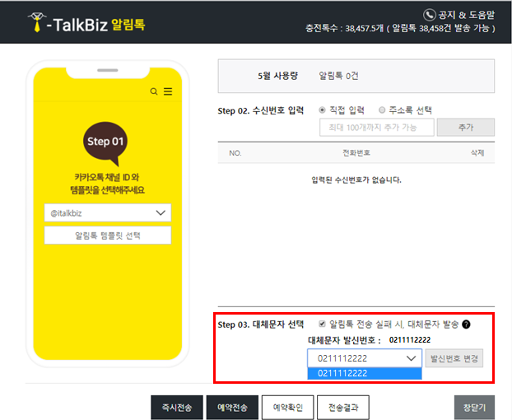Click the phone icon beside 공지 & 도움말
Viewport: 512px width, 420px height.
(x=430, y=15)
